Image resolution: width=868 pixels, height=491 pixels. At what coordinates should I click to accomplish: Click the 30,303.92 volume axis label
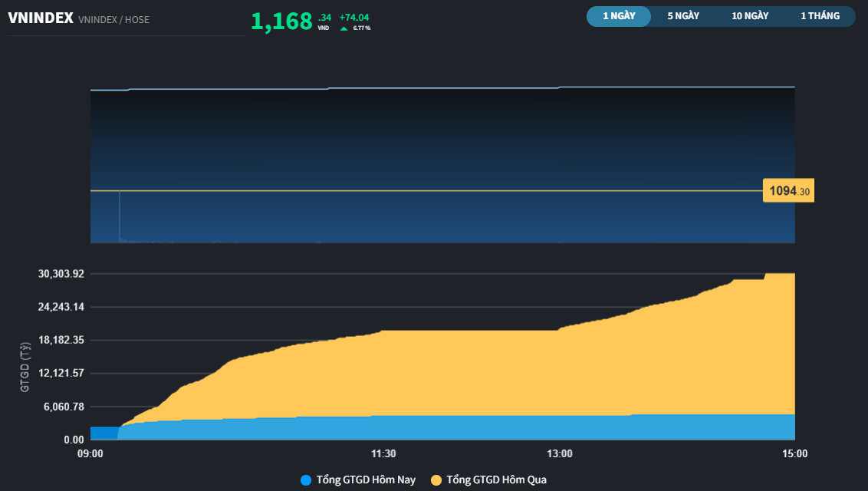click(x=61, y=274)
